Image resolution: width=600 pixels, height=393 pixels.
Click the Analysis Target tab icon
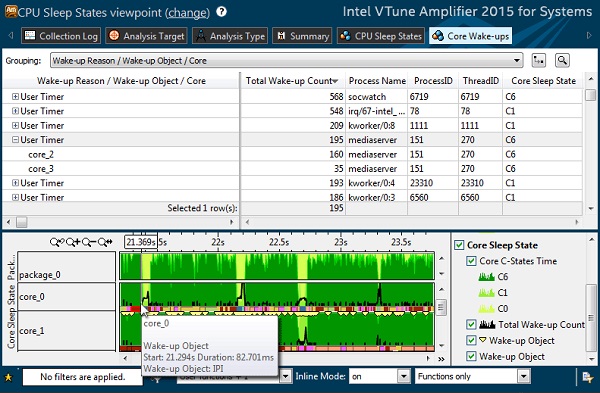click(114, 36)
